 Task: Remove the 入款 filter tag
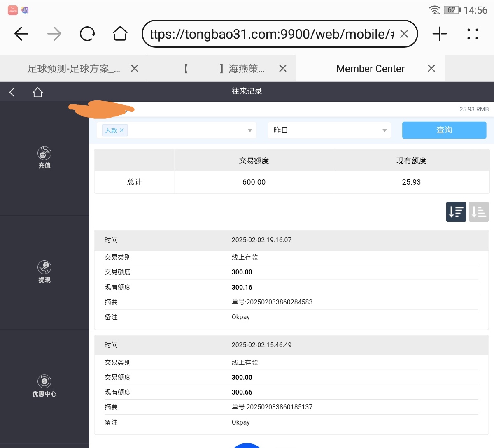(x=122, y=130)
